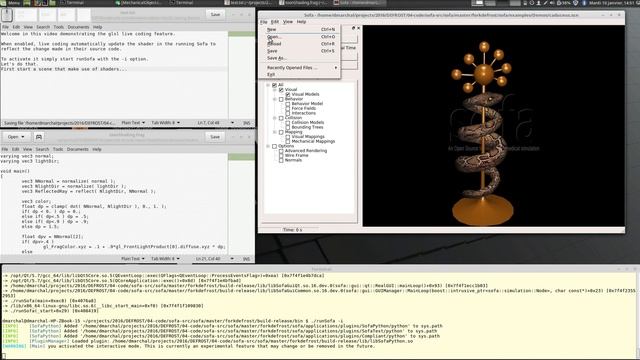Image resolution: width=640 pixels, height=360 pixels.
Task: Enable the Behavior checkbox
Action: click(281, 99)
